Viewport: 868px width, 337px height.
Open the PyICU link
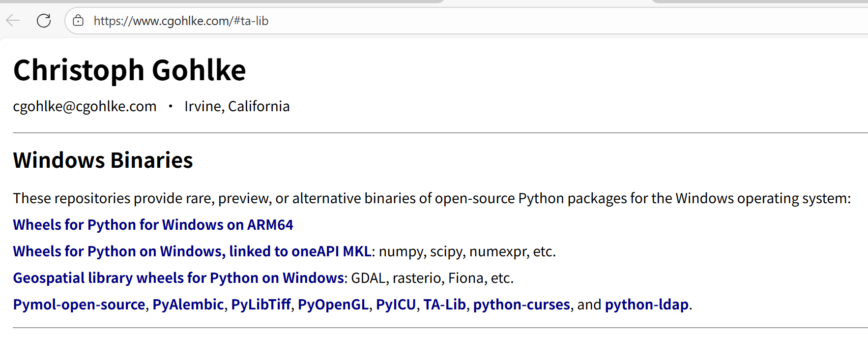click(x=396, y=305)
